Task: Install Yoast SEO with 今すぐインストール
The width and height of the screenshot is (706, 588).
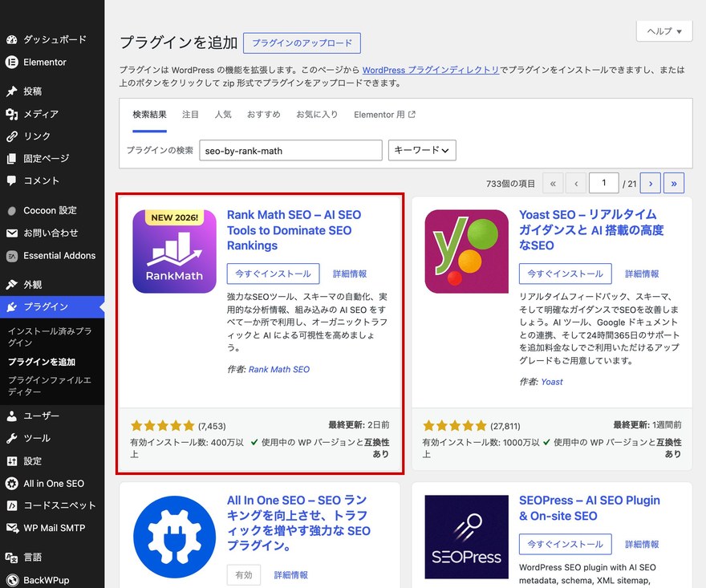Action: [x=565, y=274]
